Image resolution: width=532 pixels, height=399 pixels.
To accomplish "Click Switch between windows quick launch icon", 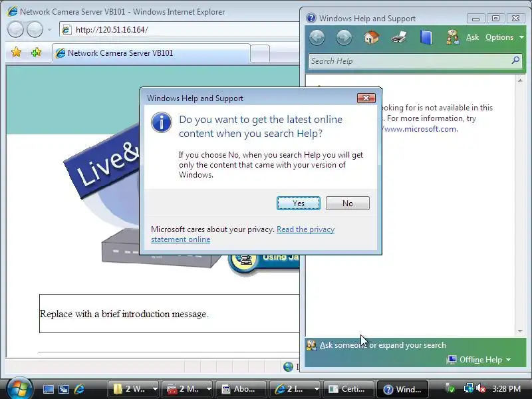I will point(64,389).
